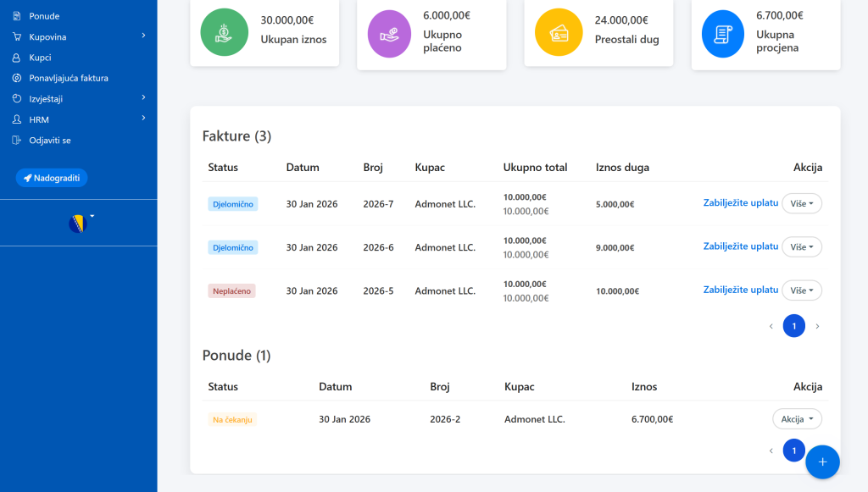Expand the Kupovina sidebar submenu
The image size is (868, 492).
143,36
